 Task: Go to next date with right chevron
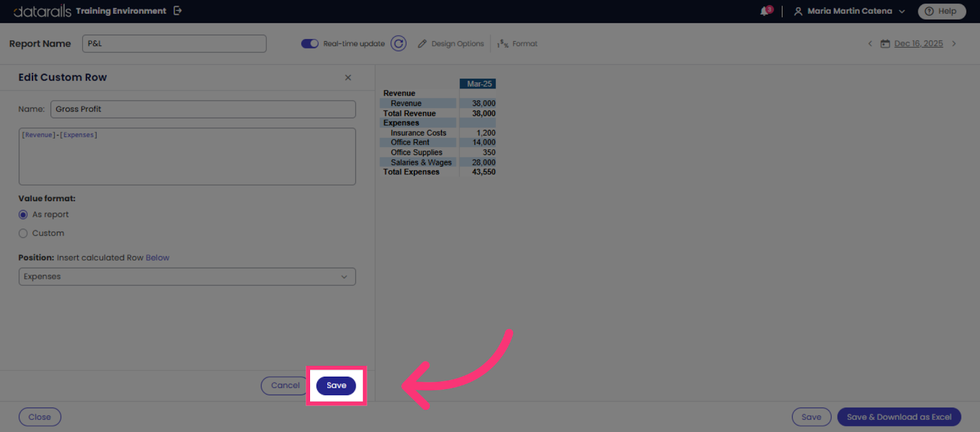(954, 44)
